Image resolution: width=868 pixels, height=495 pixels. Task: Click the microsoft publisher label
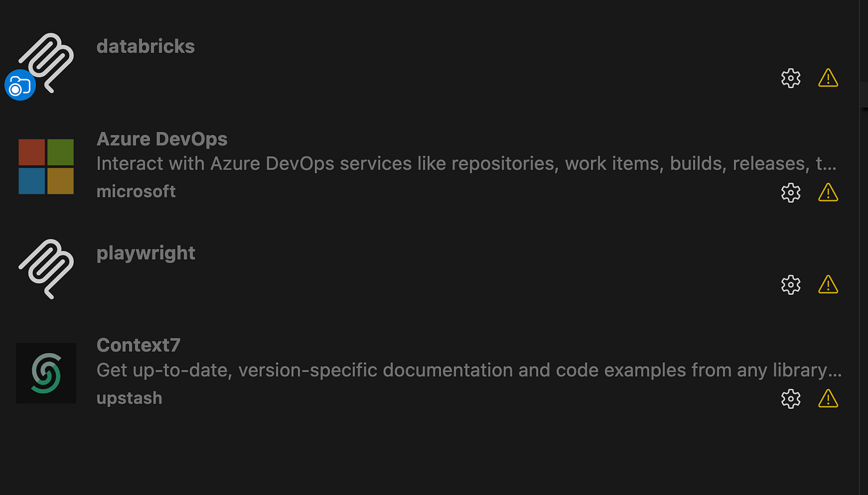point(136,191)
